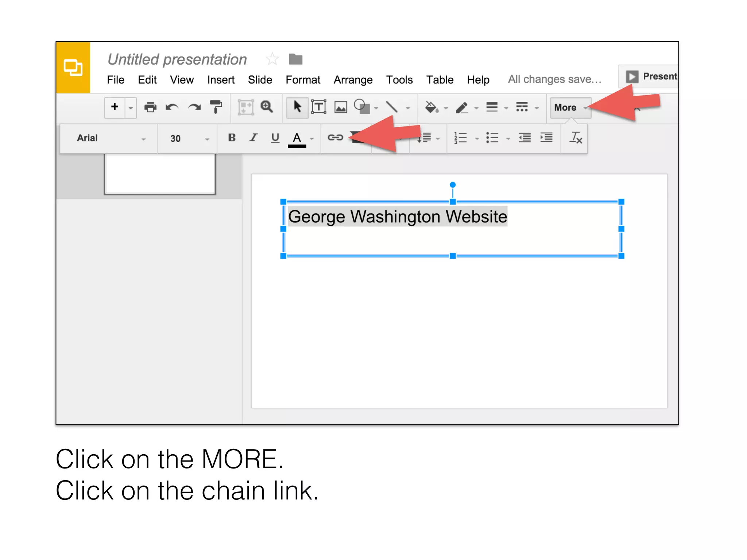The height and width of the screenshot is (560, 747).
Task: Open the File menu
Action: click(116, 80)
